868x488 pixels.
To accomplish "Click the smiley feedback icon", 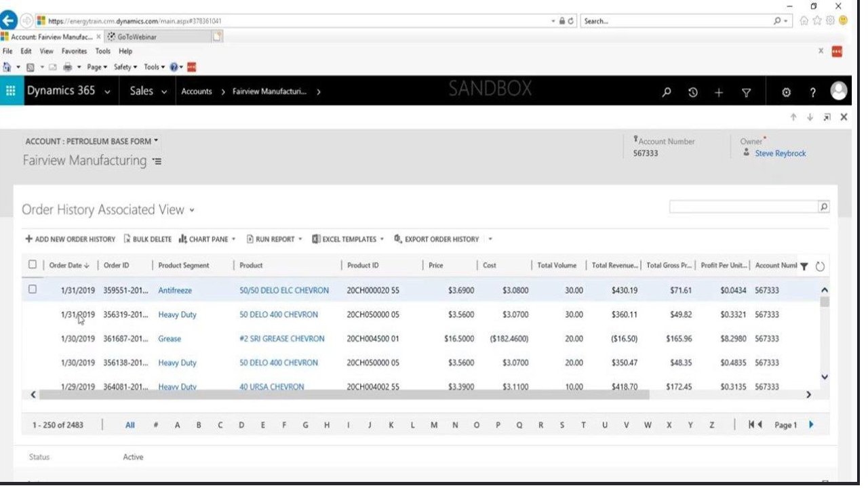I will pyautogui.click(x=843, y=21).
